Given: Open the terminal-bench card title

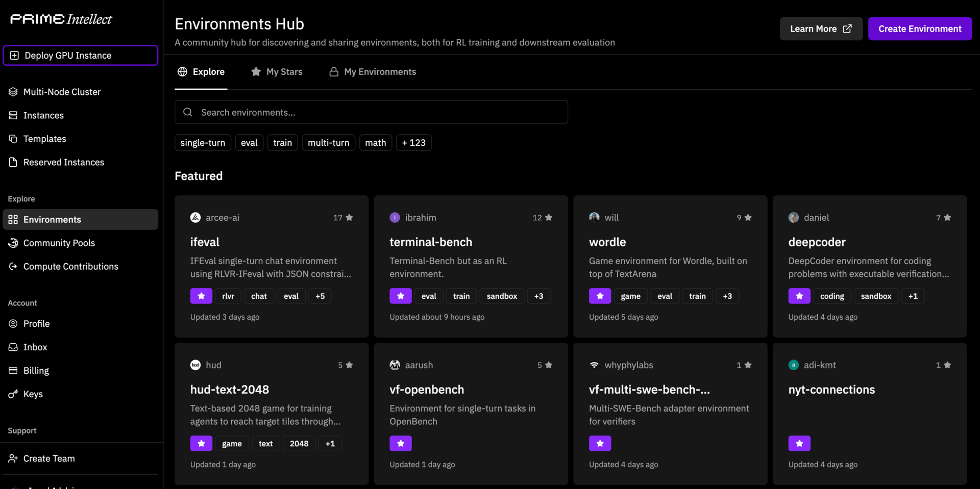Looking at the screenshot, I should pos(431,242).
